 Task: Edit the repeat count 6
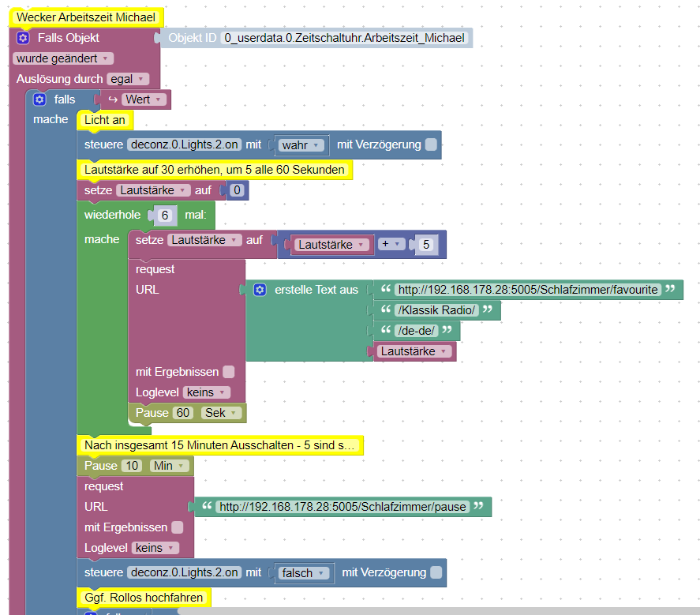click(165, 216)
